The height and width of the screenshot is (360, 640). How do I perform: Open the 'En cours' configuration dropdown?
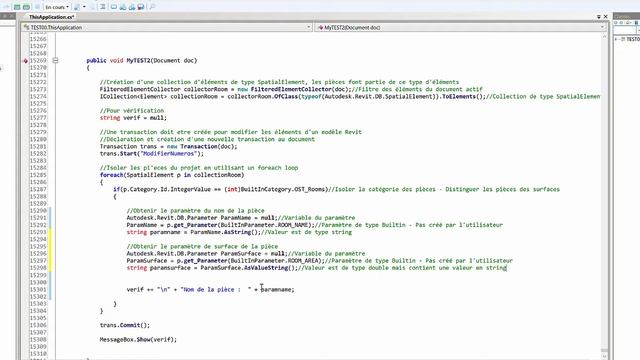pos(57,7)
